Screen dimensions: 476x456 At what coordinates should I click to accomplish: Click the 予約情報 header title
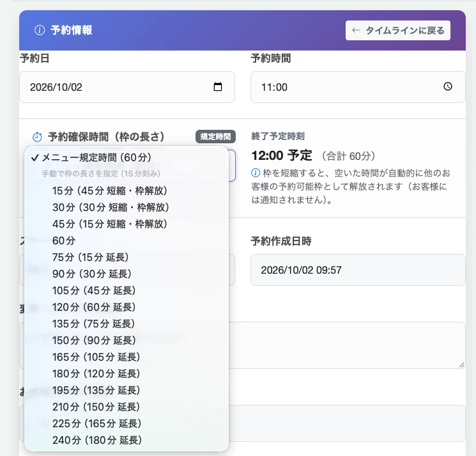click(72, 30)
